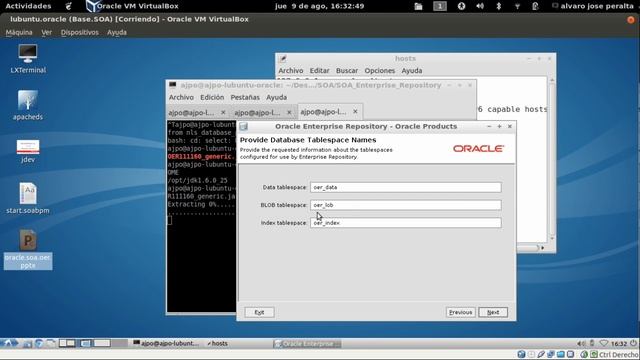The width and height of the screenshot is (640, 360).
Task: Close the second terminal tab
Action: pyautogui.click(x=289, y=112)
